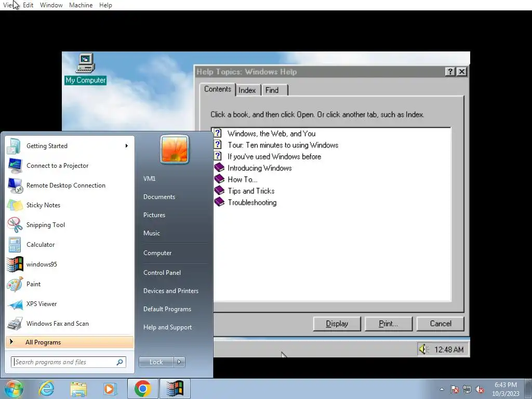Select 'If you've used Windows before' topic
Screen dimensions: 532x399
[274, 157]
